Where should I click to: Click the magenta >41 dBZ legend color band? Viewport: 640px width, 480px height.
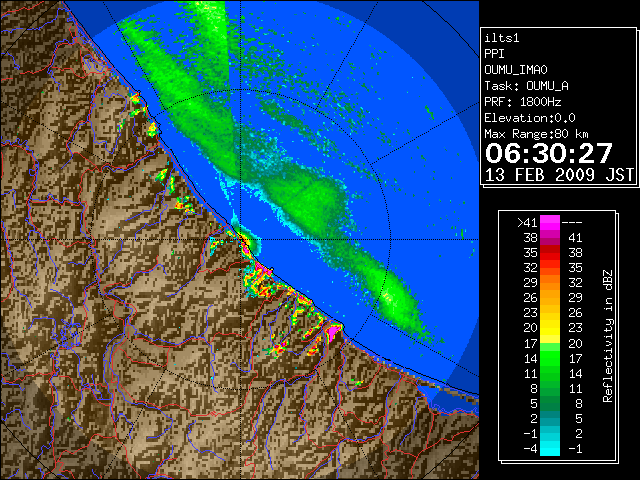[x=550, y=223]
